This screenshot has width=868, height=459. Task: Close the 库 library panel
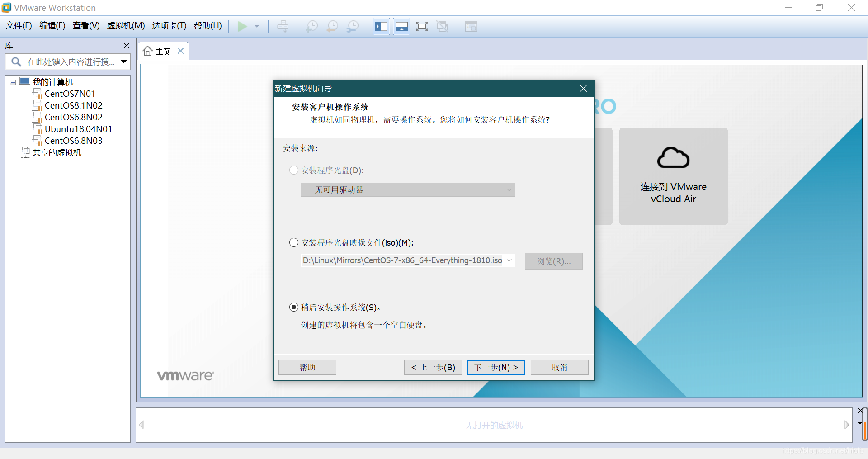[127, 46]
